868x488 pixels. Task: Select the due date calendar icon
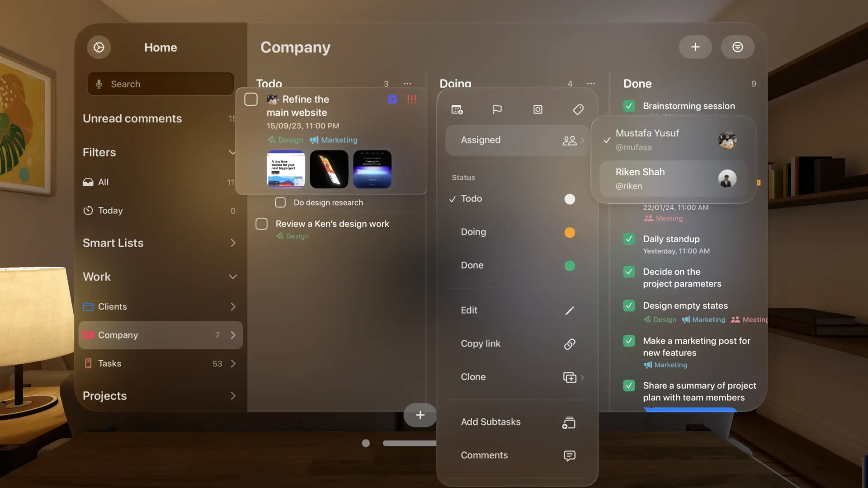click(457, 109)
